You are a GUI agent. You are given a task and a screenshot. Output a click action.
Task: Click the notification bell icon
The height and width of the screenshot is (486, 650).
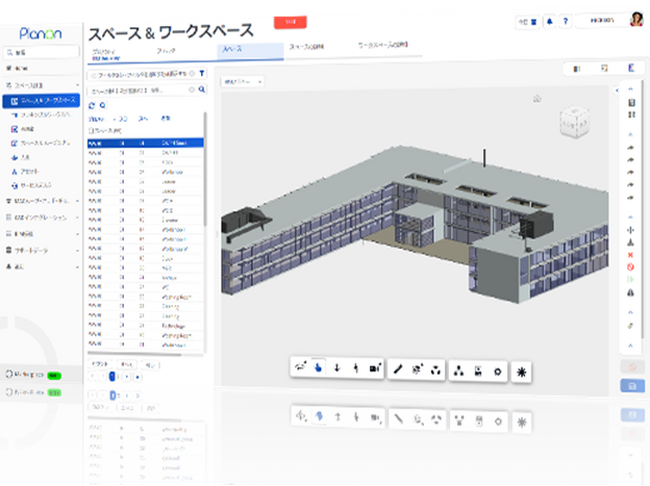pos(549,22)
